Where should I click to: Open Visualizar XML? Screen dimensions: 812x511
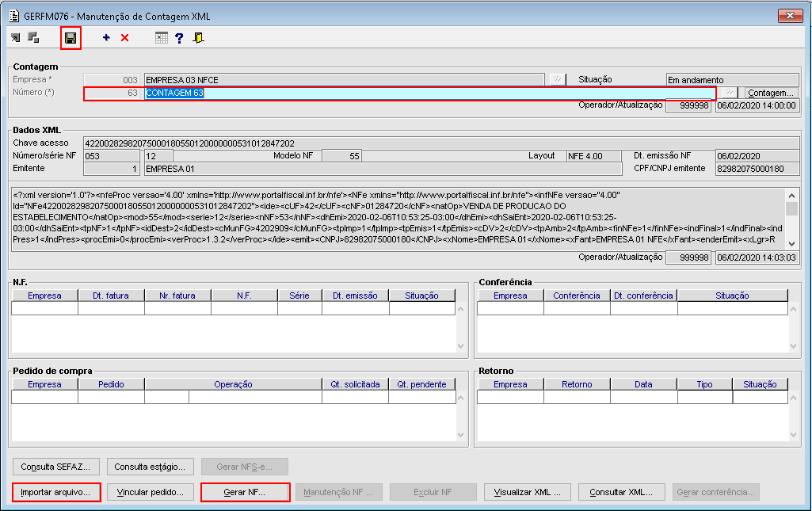(x=527, y=492)
